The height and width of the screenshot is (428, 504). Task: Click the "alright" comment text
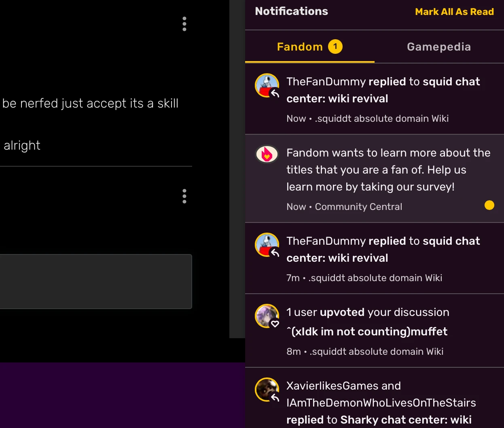(x=22, y=146)
